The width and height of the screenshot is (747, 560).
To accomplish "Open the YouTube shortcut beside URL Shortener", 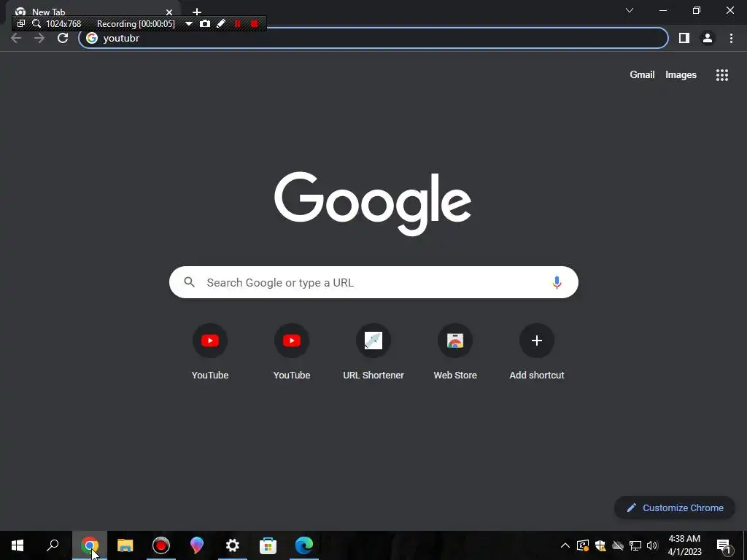I will coord(292,352).
